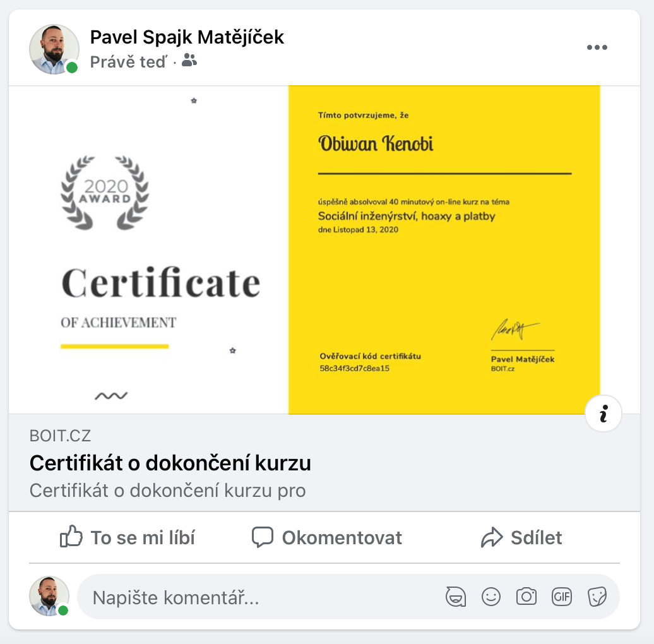Open the emoji picker in comment box
Image resolution: width=654 pixels, height=644 pixels.
pyautogui.click(x=491, y=597)
